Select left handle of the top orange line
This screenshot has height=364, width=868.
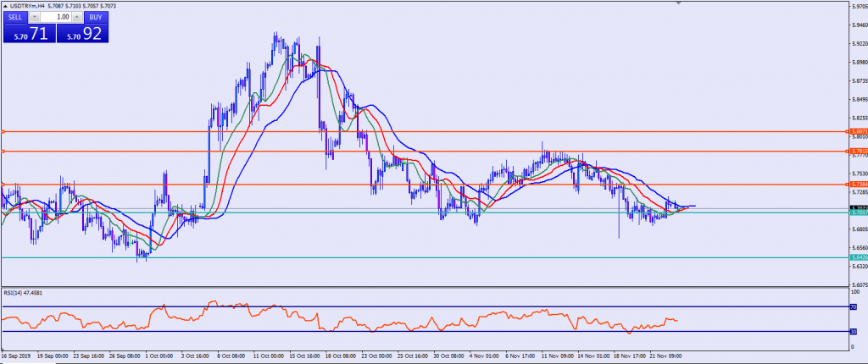[3, 132]
